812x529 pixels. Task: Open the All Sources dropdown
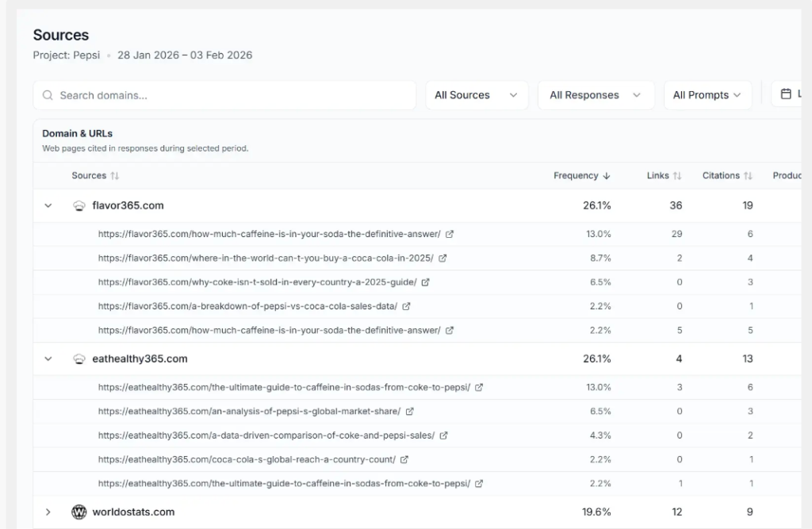point(477,95)
